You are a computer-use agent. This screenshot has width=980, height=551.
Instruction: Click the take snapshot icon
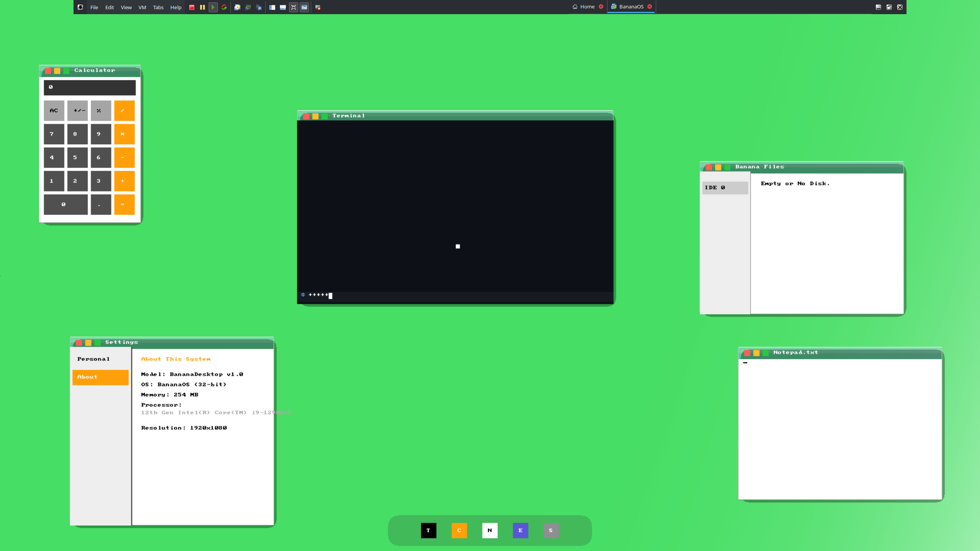click(x=237, y=7)
